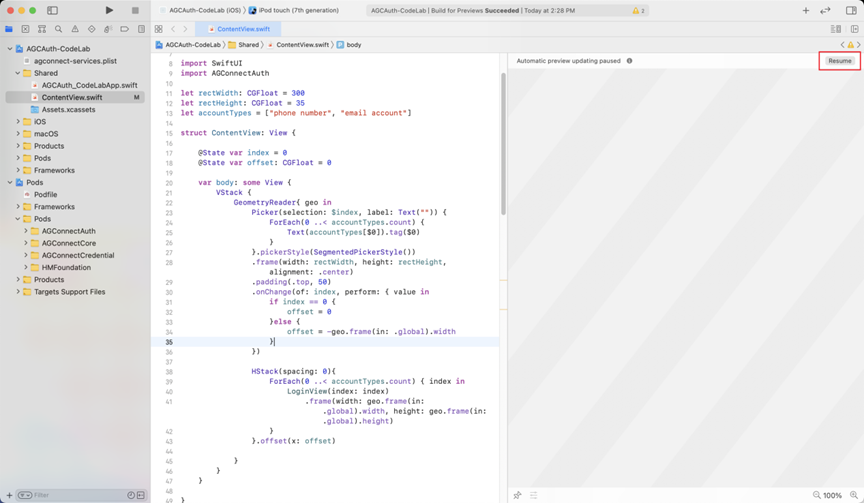Stop the running build

tap(135, 10)
